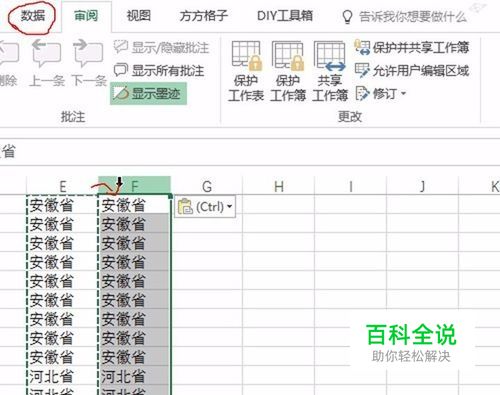Open the 视图 ribbon tab
This screenshot has width=500, height=395.
click(x=139, y=16)
